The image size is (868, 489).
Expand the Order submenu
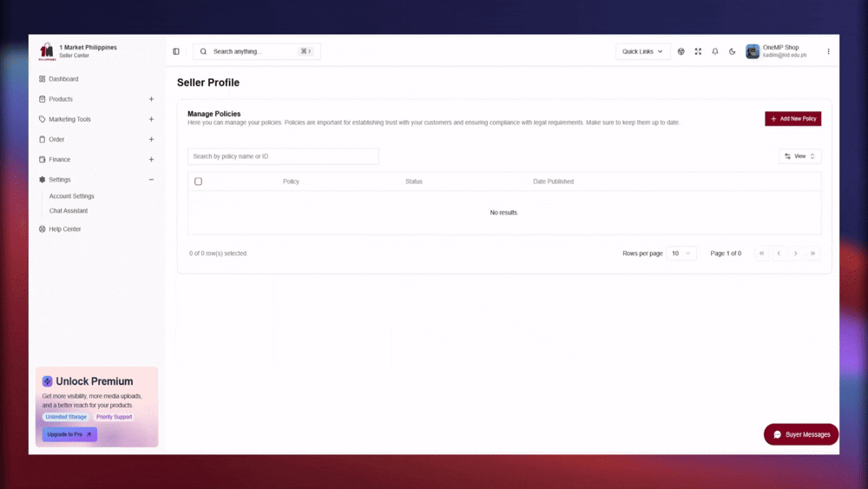point(151,140)
